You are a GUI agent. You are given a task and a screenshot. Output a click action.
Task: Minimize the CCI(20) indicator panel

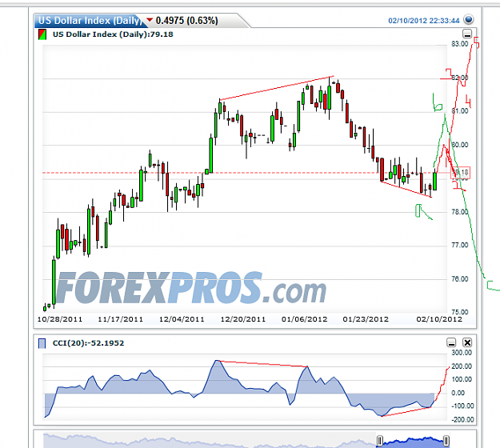[x=451, y=342]
